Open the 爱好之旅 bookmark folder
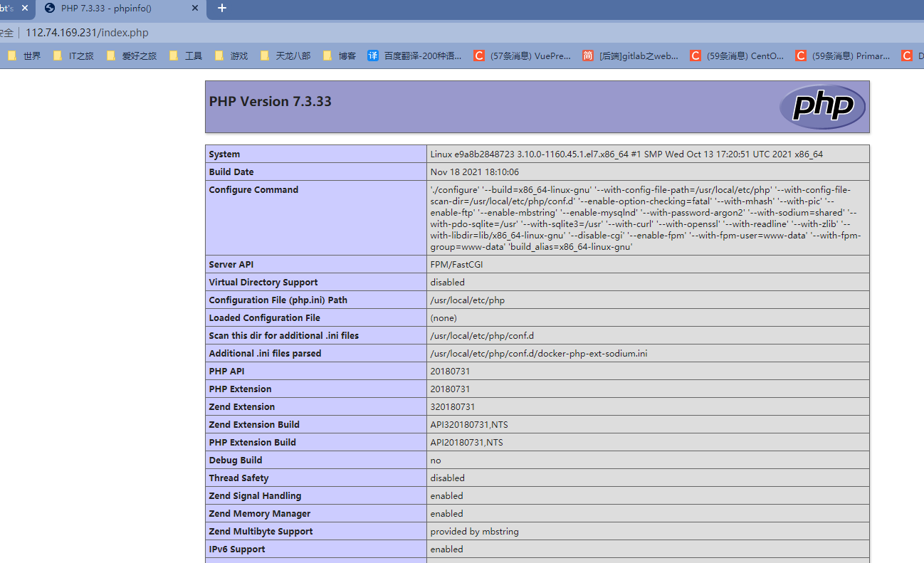924x563 pixels. [x=131, y=56]
